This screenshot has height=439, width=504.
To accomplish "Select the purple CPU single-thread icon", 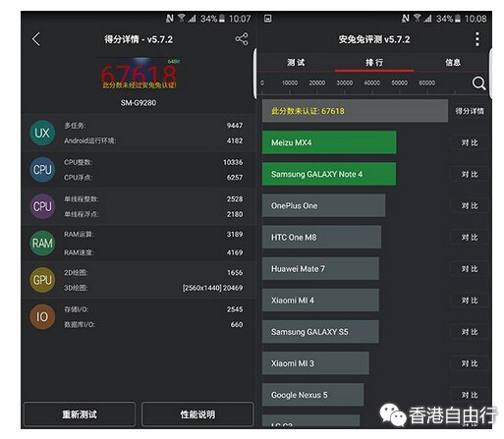I will click(42, 206).
